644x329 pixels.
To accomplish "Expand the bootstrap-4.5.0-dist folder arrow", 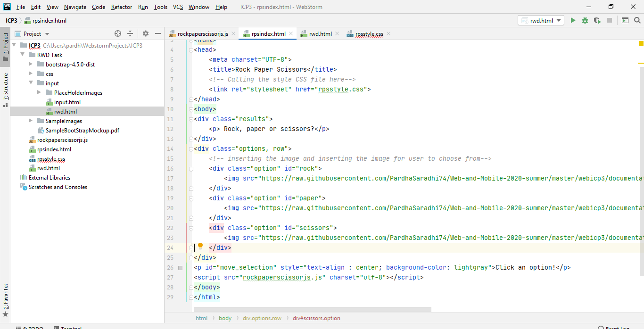I will point(31,64).
